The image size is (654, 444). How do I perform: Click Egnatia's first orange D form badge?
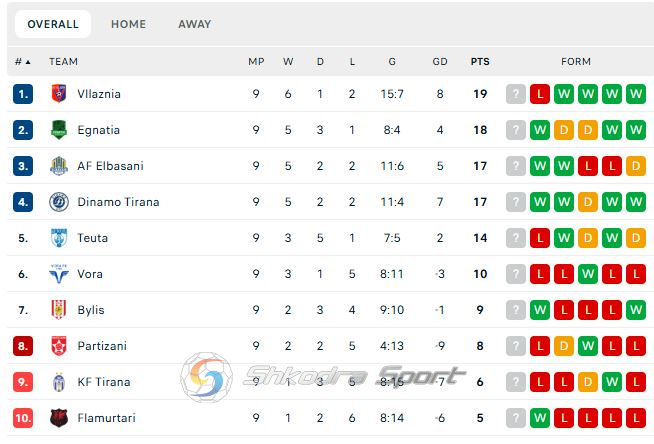point(564,130)
